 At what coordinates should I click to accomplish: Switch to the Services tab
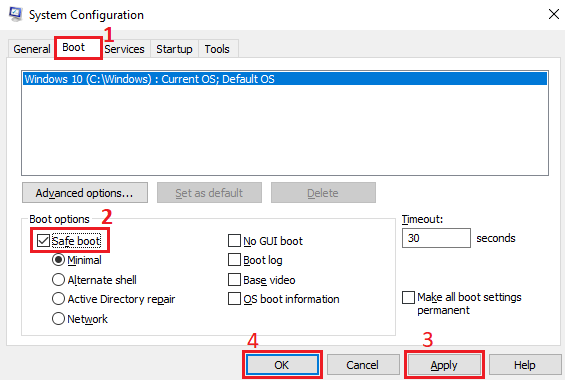[125, 49]
